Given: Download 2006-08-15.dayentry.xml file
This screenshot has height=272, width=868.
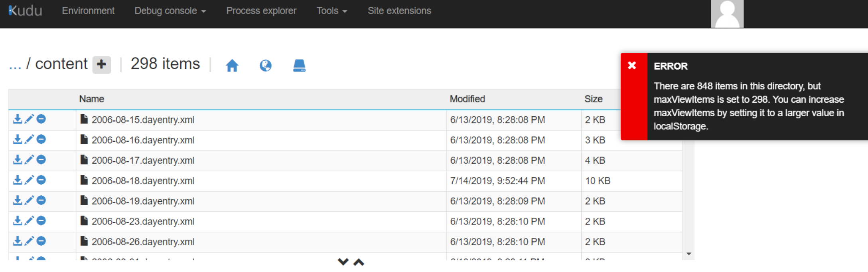Looking at the screenshot, I should pyautogui.click(x=18, y=119).
